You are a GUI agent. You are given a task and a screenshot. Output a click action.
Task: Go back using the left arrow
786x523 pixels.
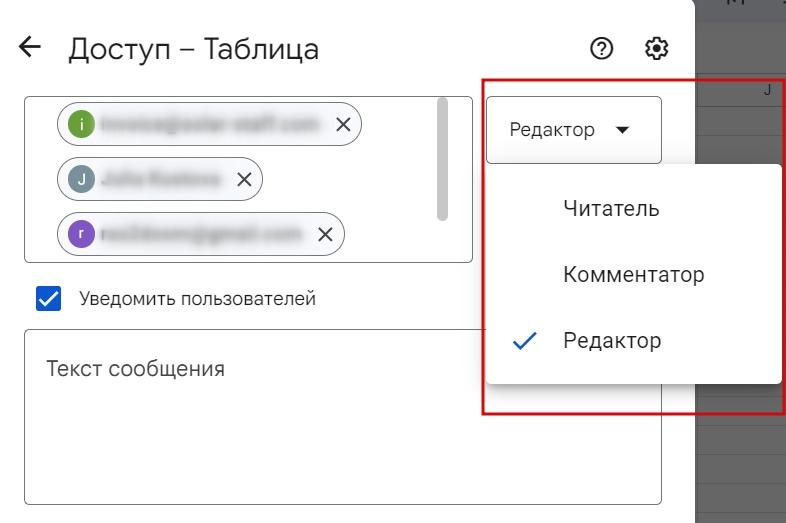[x=31, y=47]
